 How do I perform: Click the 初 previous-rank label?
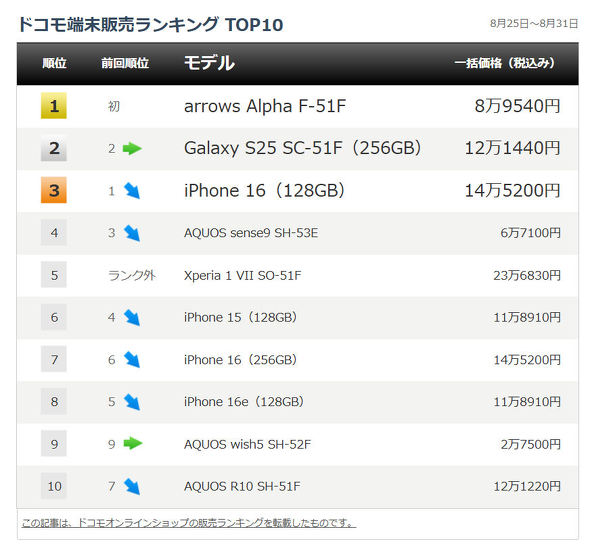(x=114, y=106)
